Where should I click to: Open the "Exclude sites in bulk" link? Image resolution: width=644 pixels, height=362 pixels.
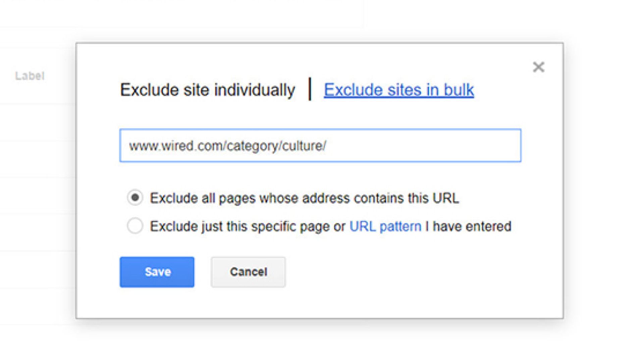tap(398, 90)
